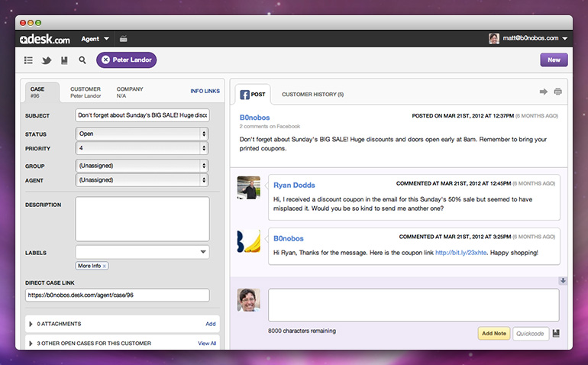588x365 pixels.
Task: Open the Customer History (5) tab
Action: (x=313, y=95)
